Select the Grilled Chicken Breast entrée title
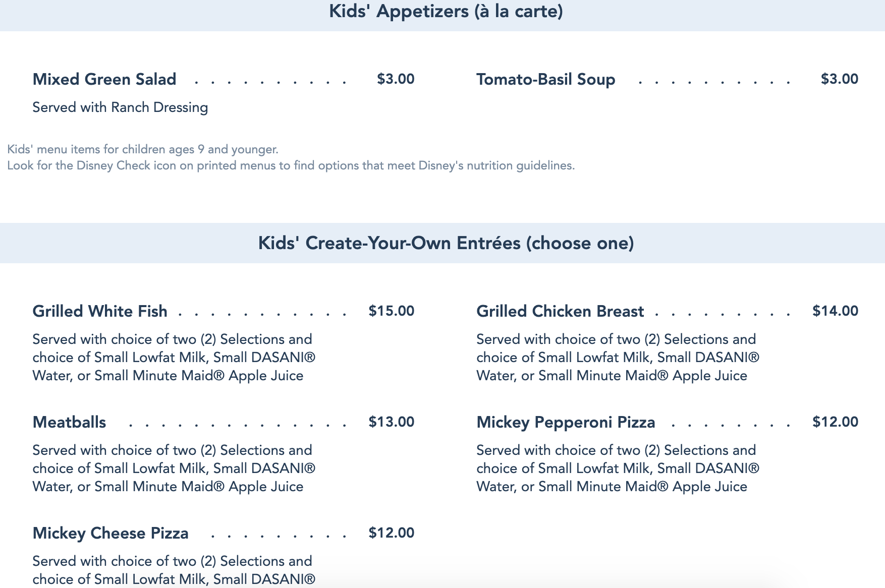Screen dimensions: 885x588 pos(560,311)
